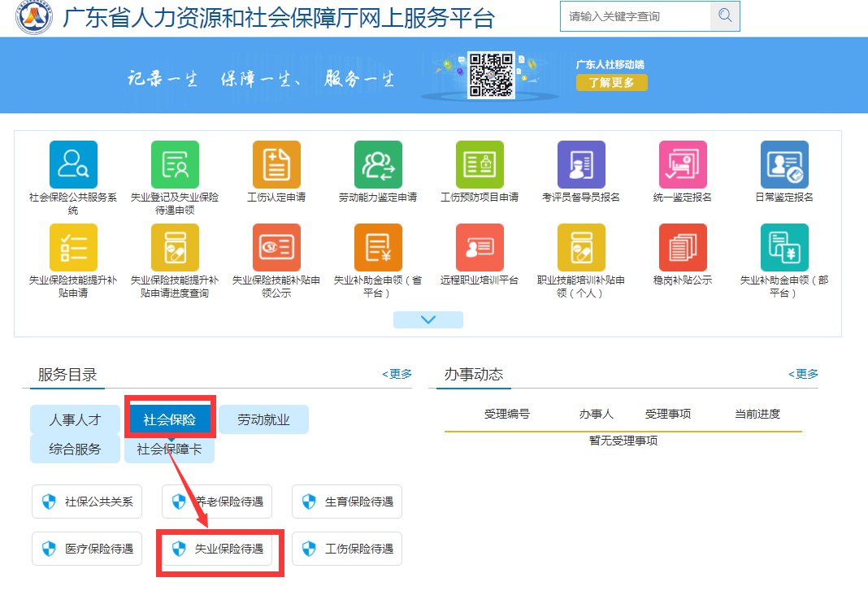
Task: Launch 稳岗补贴公示 icon
Action: (x=683, y=247)
